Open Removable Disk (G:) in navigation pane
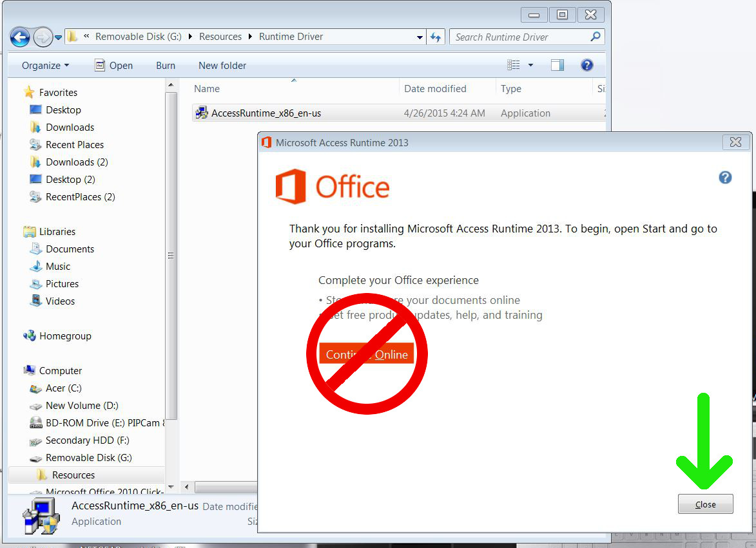Screen dimensions: 756x548 [x=89, y=457]
